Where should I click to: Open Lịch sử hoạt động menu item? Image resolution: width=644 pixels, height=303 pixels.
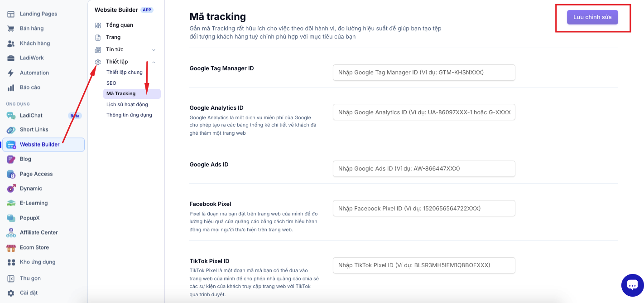(127, 104)
